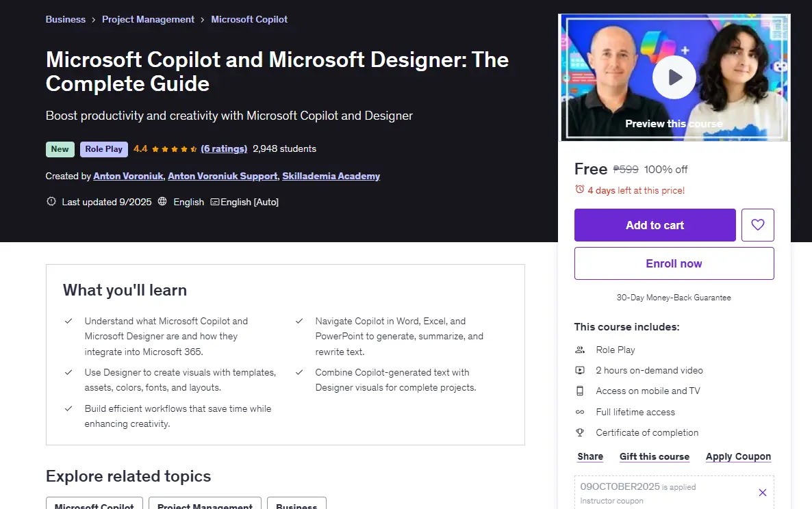Click 'Last updated 9/2025' text

coord(107,202)
